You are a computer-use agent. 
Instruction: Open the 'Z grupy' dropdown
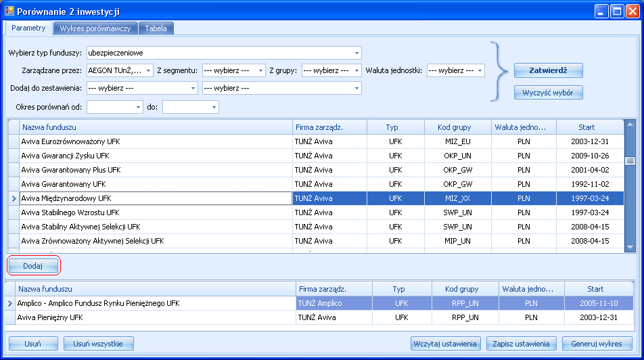(356, 70)
